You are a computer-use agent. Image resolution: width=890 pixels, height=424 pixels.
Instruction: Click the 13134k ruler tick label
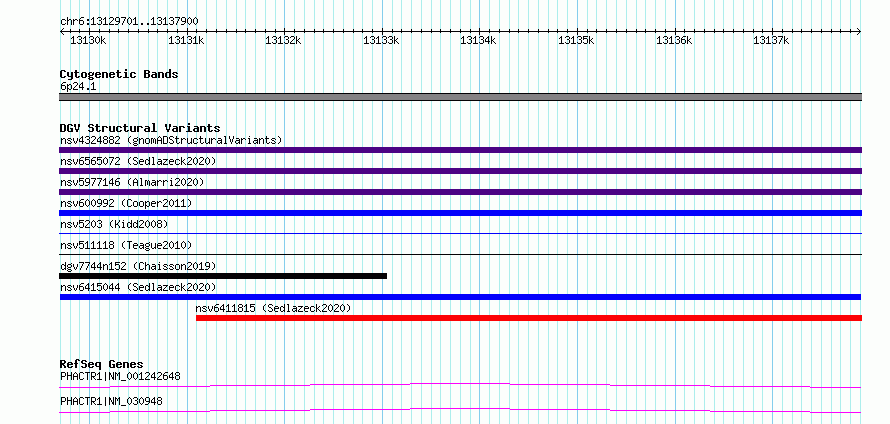[478, 41]
